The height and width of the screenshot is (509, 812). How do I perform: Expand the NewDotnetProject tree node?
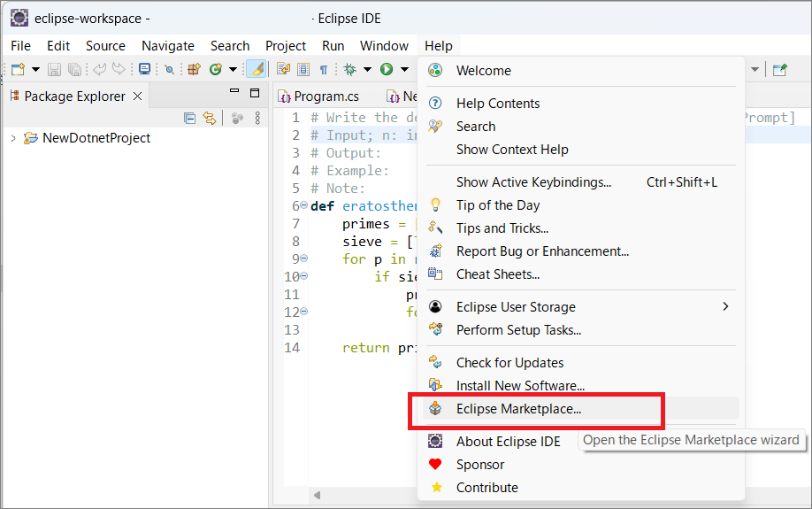pos(13,138)
